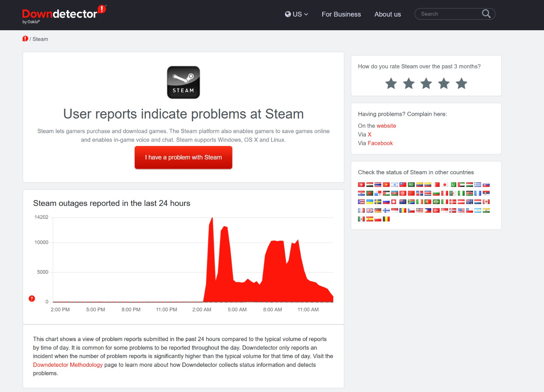Select the Brazil flag icon

point(436,202)
